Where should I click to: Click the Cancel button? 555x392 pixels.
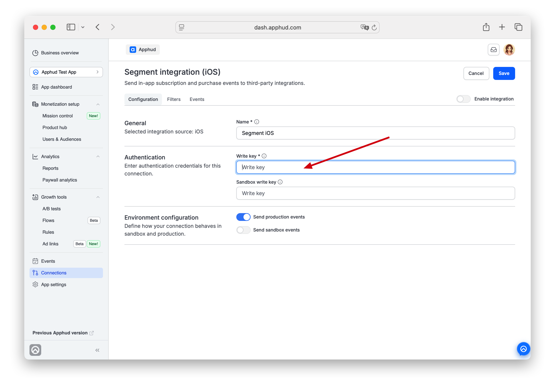(476, 73)
